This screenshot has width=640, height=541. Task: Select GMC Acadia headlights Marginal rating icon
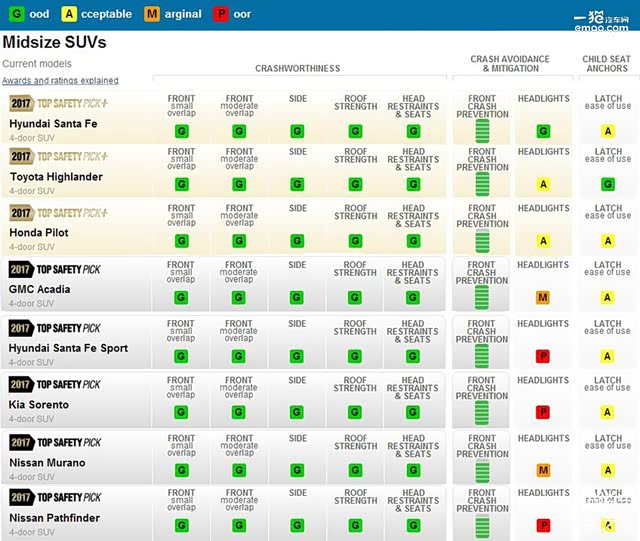[x=542, y=297]
